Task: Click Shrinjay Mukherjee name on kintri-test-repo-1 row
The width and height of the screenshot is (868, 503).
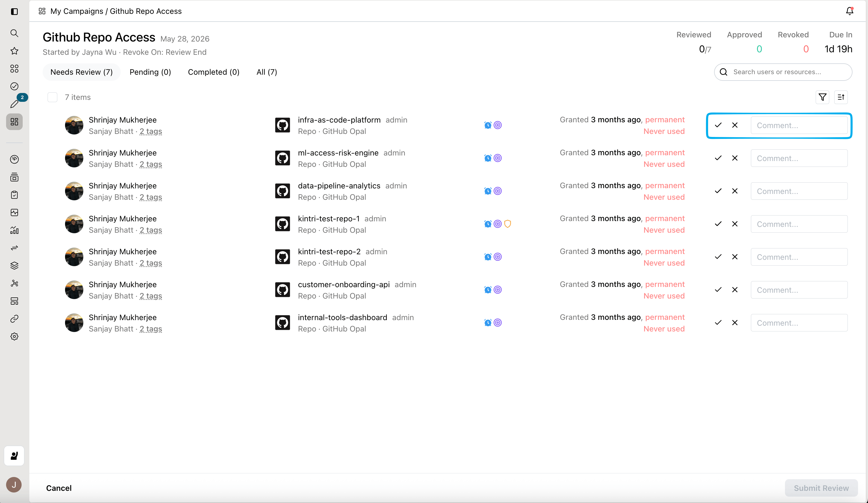Action: click(x=123, y=219)
